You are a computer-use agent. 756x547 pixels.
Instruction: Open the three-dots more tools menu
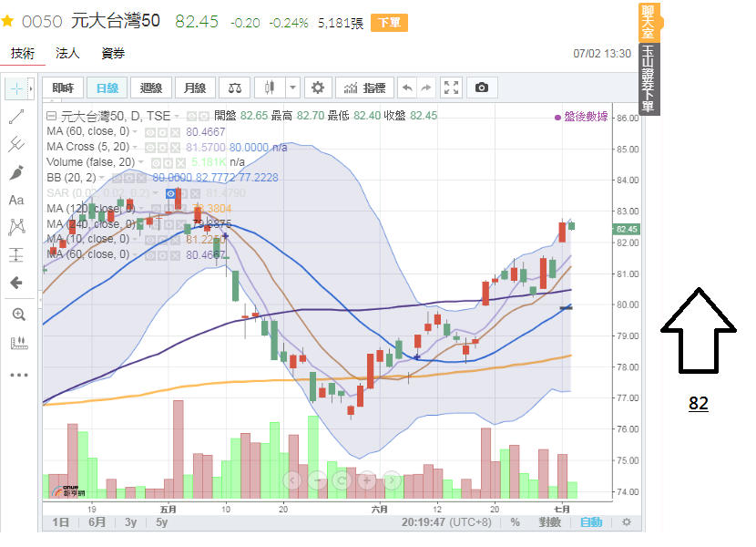pyautogui.click(x=19, y=375)
